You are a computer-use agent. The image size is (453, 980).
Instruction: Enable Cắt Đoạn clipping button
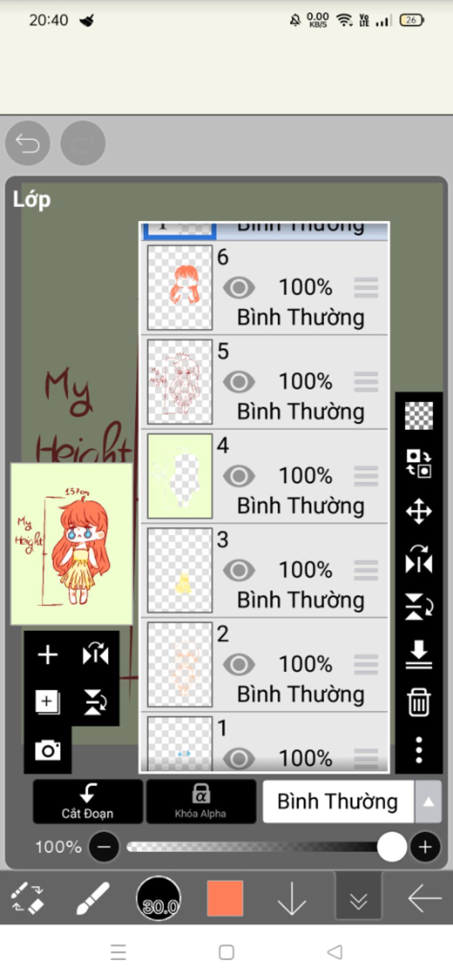pyautogui.click(x=88, y=801)
